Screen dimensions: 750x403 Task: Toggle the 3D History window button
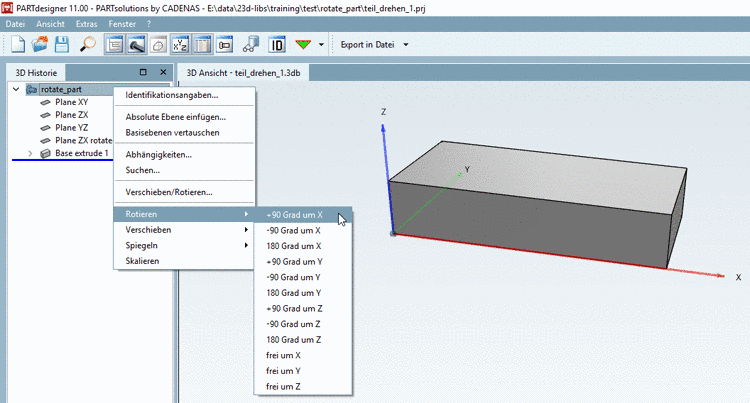114,44
